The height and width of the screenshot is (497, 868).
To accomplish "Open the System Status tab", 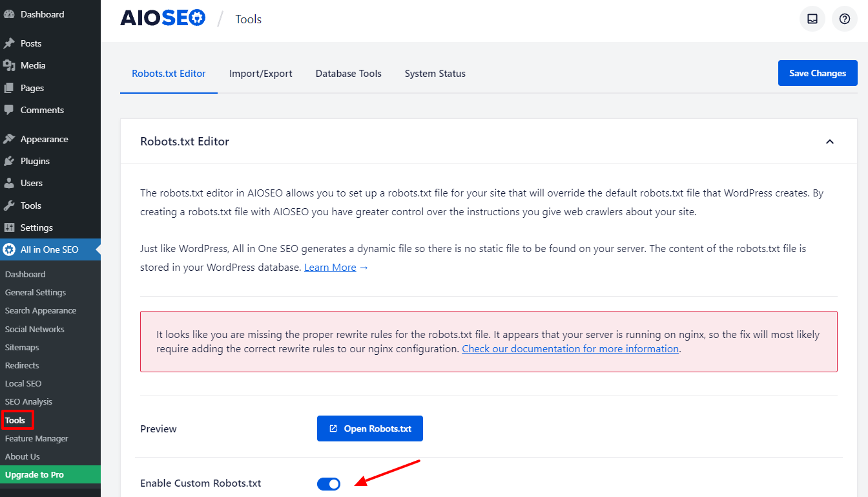I will click(435, 74).
